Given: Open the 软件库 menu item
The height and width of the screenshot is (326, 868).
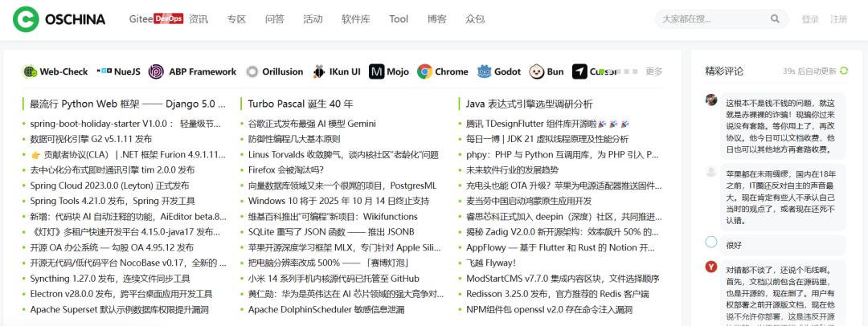Looking at the screenshot, I should 356,19.
